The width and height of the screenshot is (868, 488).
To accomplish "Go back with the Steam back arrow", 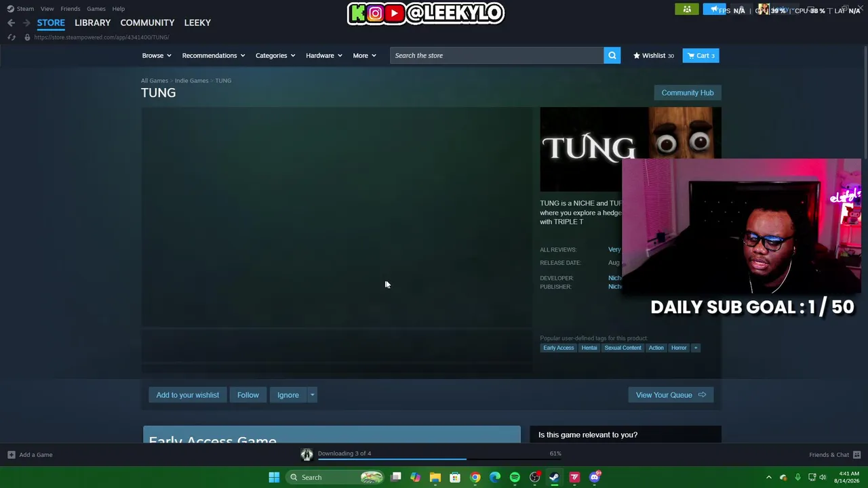I will tap(12, 22).
